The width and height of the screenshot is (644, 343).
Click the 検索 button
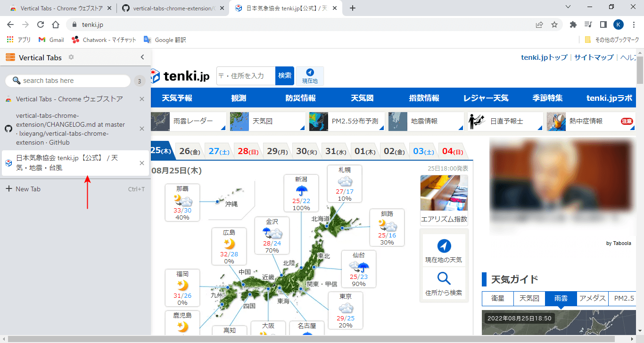coord(285,76)
